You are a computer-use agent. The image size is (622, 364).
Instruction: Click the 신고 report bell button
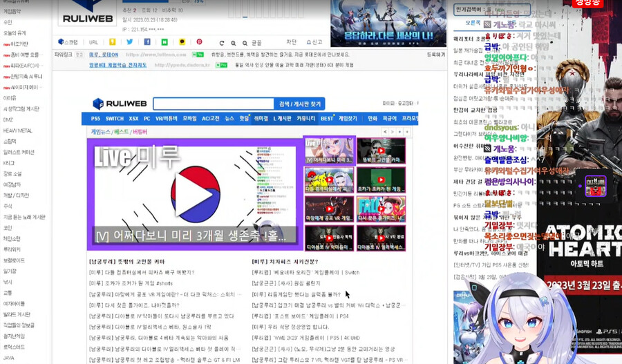(314, 42)
